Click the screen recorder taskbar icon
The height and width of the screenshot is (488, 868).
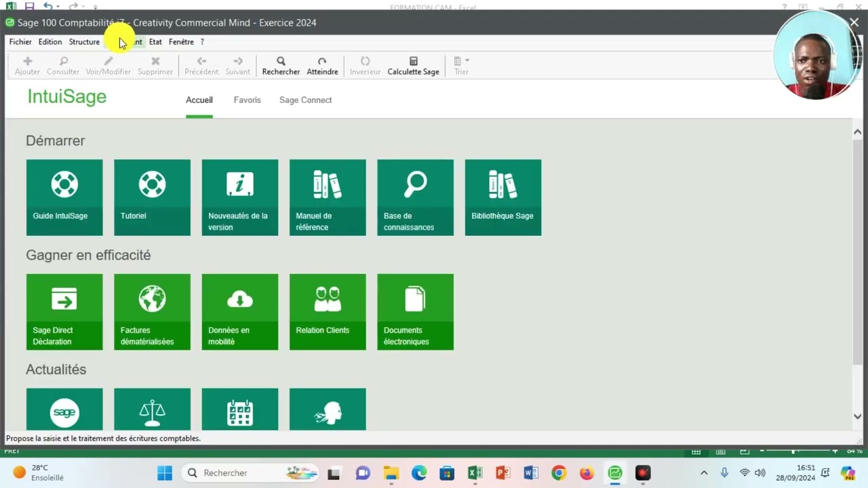[x=643, y=473]
